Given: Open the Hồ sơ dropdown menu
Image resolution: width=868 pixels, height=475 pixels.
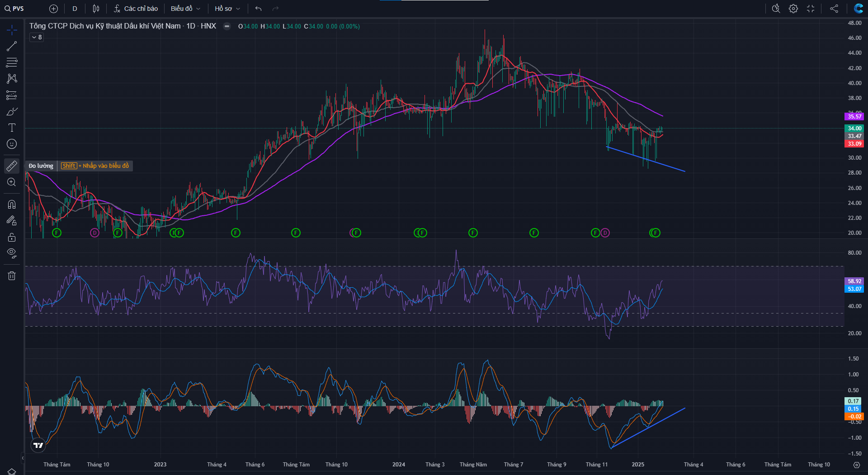Looking at the screenshot, I should [x=227, y=9].
